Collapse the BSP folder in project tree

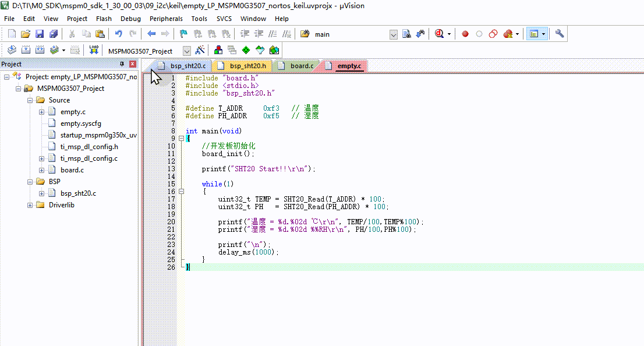pos(30,182)
